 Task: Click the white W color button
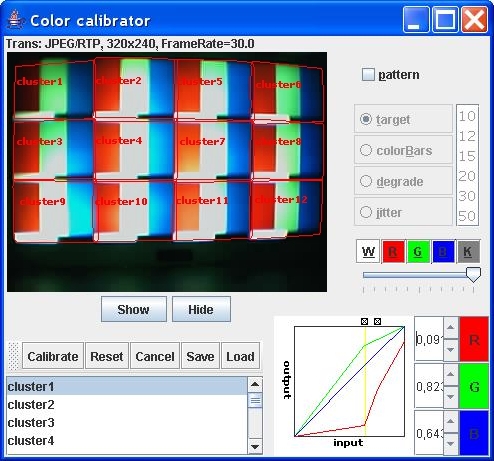368,251
